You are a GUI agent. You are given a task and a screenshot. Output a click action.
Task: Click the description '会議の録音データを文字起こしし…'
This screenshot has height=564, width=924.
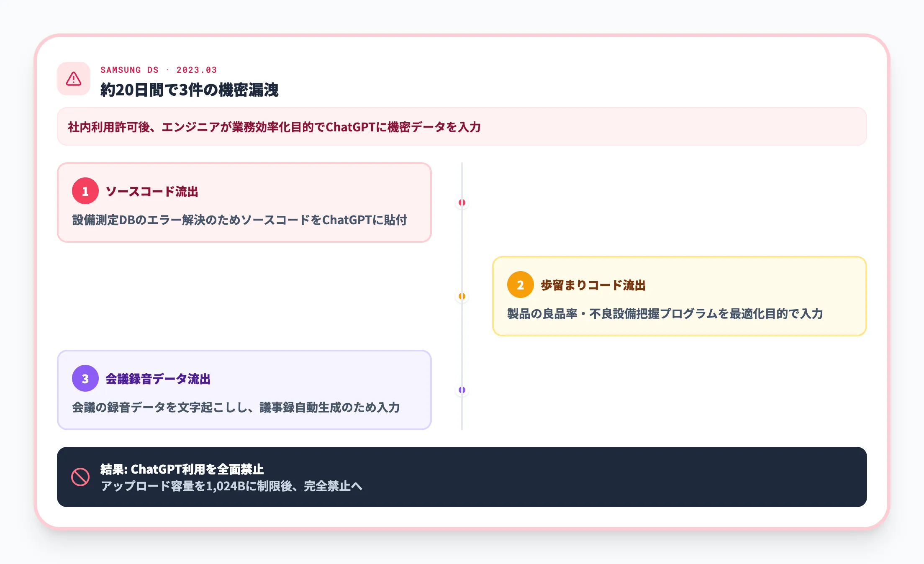coord(236,407)
